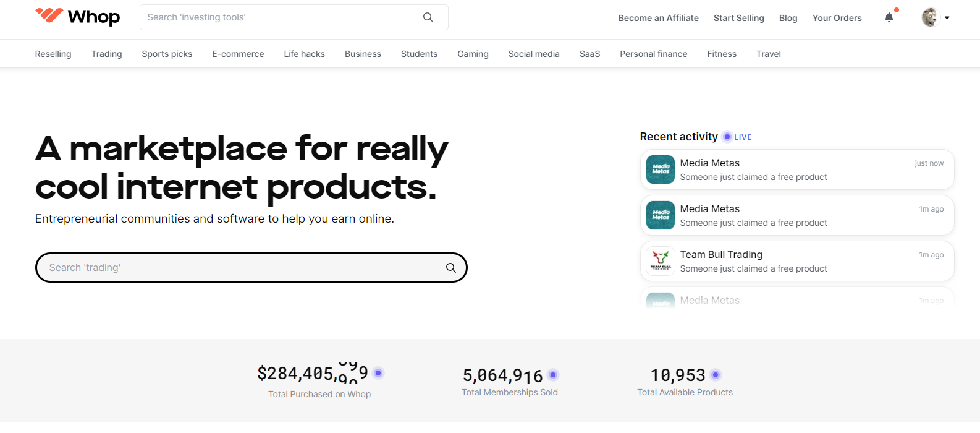This screenshot has height=433, width=980.
Task: Click the Team Bull Trading logo
Action: tap(661, 261)
